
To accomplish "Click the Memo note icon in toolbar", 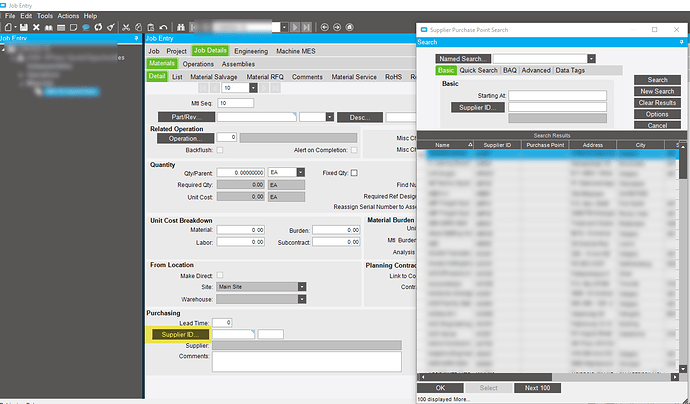I will (x=73, y=27).
